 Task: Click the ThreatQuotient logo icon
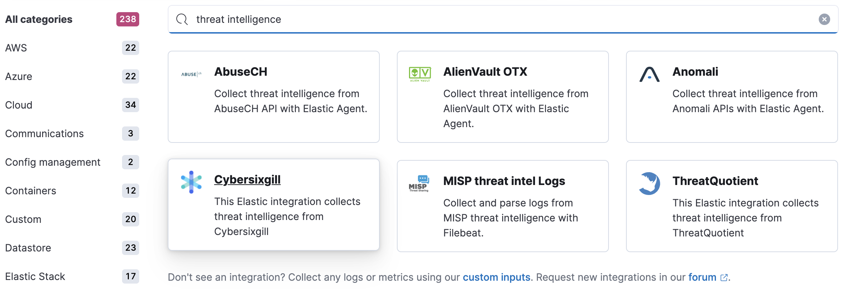point(650,184)
